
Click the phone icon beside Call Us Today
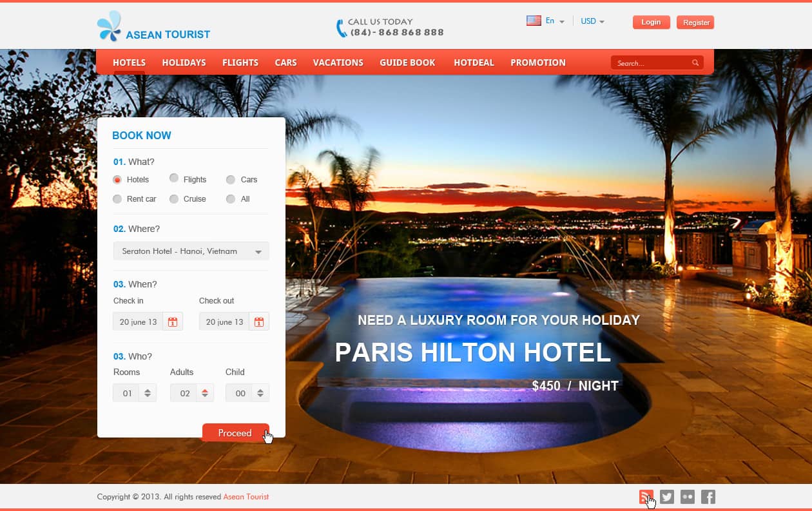341,28
